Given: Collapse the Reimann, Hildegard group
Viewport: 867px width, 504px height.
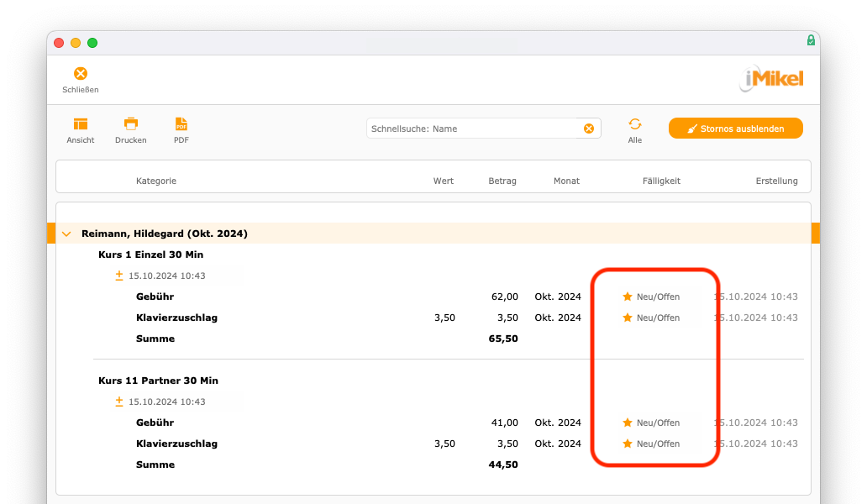Looking at the screenshot, I should (66, 234).
